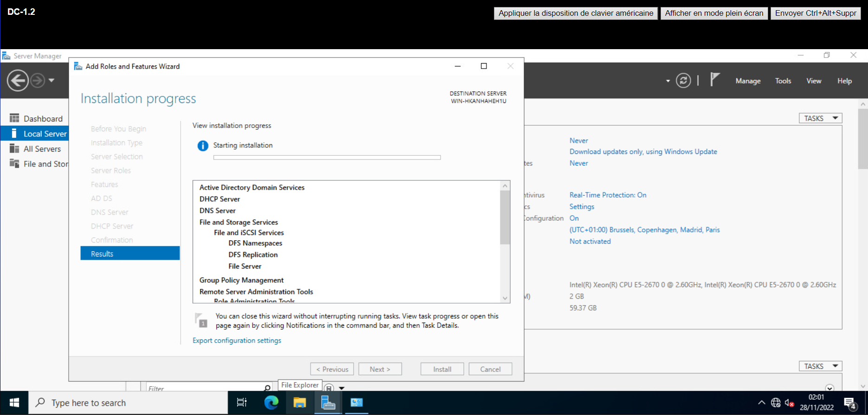Click Server Manager taskbar icon
This screenshot has width=868, height=415.
pos(328,402)
